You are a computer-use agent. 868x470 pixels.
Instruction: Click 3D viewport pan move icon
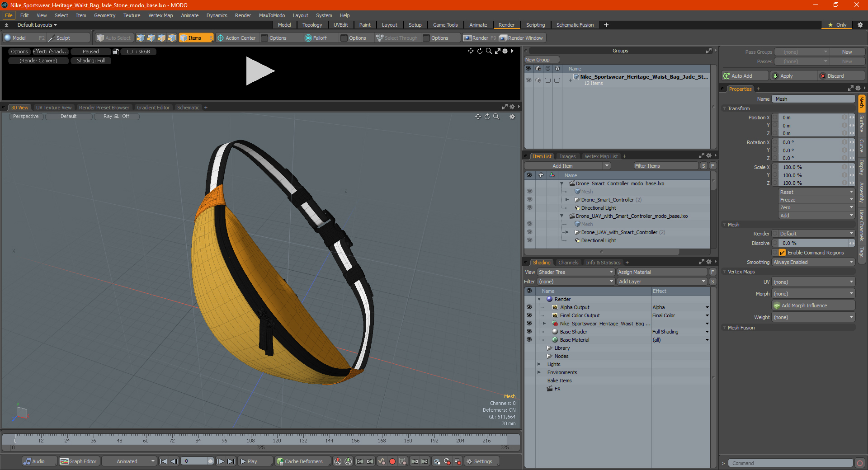(478, 117)
